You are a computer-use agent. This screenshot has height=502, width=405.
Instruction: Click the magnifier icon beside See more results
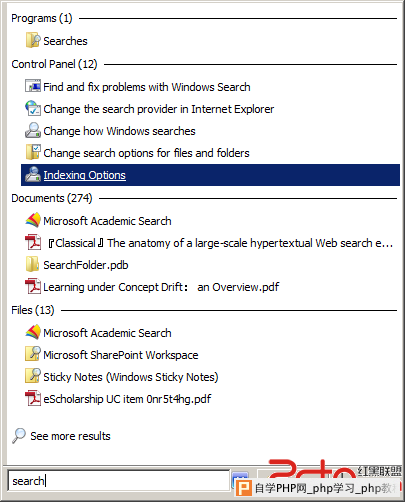pyautogui.click(x=19, y=435)
